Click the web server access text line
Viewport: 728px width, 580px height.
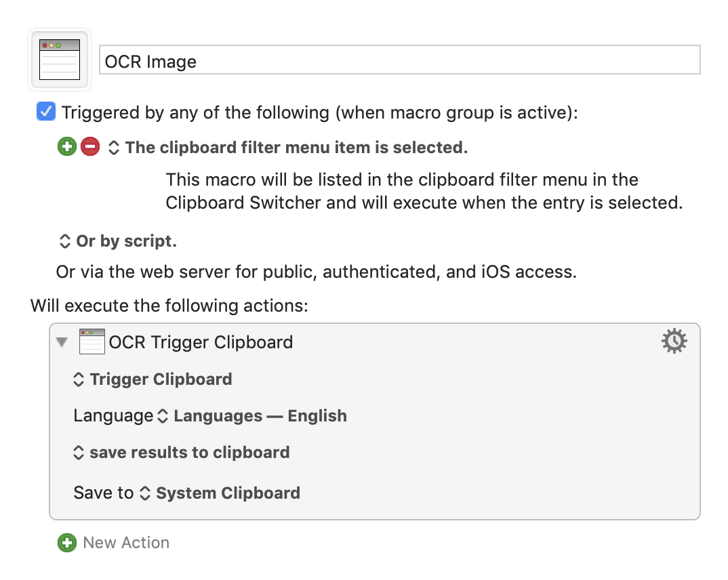coord(316,272)
